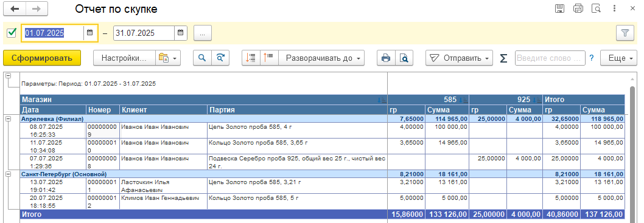Viewport: 644px width, 223px height.
Task: Open settings variants dropdown next to Настройки
Action: tap(167, 58)
